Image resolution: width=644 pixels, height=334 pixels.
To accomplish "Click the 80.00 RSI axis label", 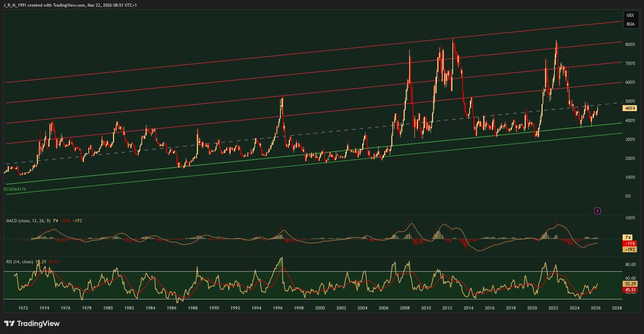I will [630, 264].
